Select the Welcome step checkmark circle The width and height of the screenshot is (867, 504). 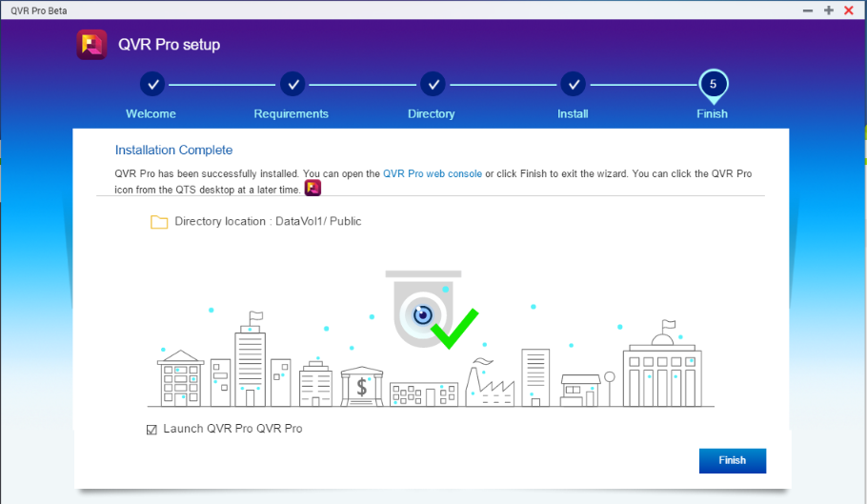click(151, 84)
